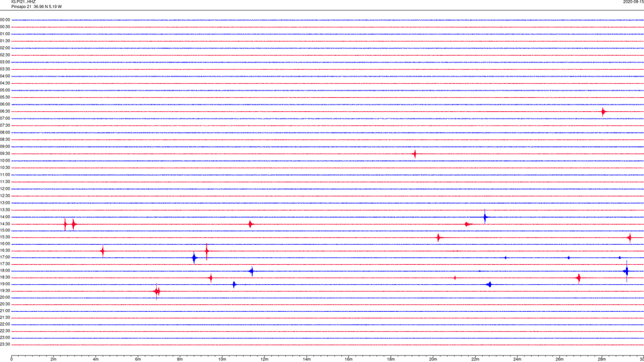Select the blue seismic event on the 14:00 trace

click(x=485, y=217)
